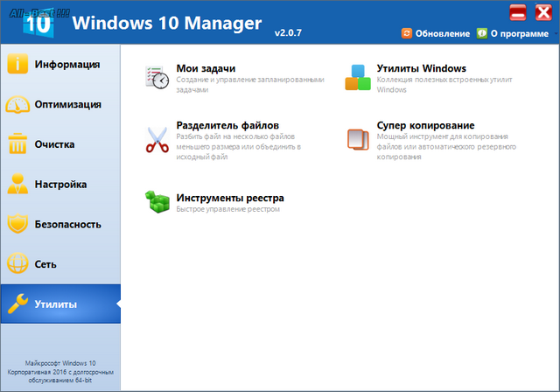Click the Очистка trash can icon
Image resolution: width=560 pixels, height=392 pixels.
coord(17,143)
